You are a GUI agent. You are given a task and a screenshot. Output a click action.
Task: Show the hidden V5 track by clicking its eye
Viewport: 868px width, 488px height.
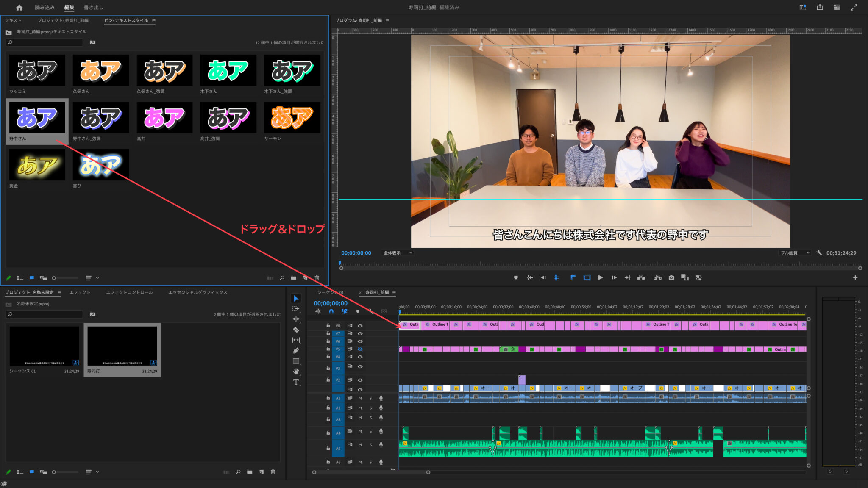pos(360,349)
